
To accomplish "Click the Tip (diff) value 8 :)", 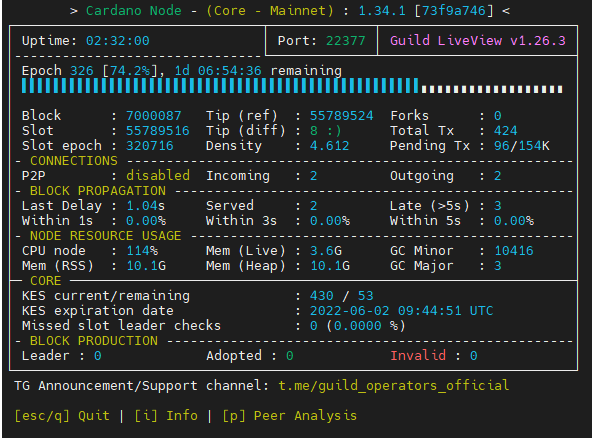I will click(326, 131).
